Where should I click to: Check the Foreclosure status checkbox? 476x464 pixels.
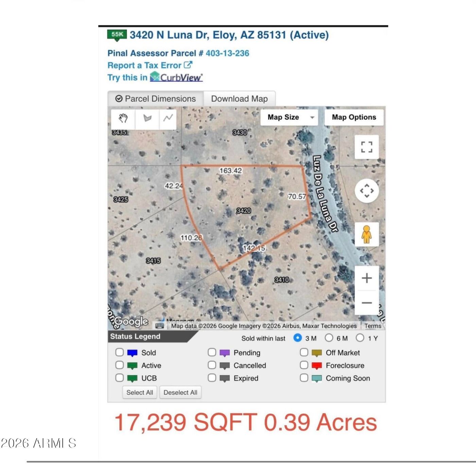click(x=304, y=365)
